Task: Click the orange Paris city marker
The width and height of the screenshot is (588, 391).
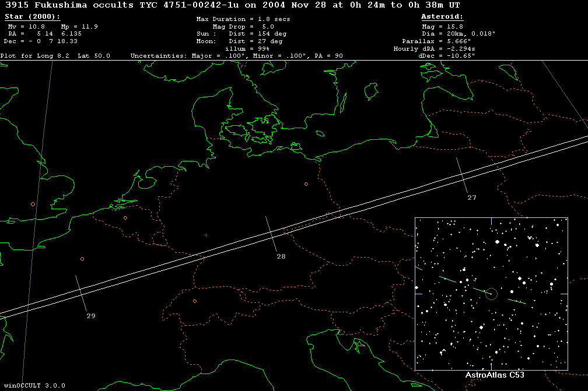Action: 82,259
